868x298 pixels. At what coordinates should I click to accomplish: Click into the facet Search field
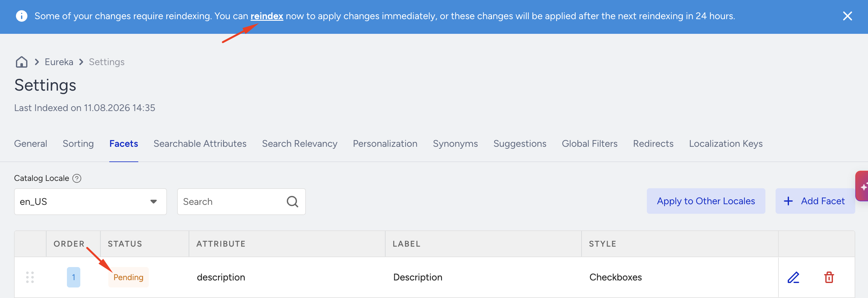point(241,202)
